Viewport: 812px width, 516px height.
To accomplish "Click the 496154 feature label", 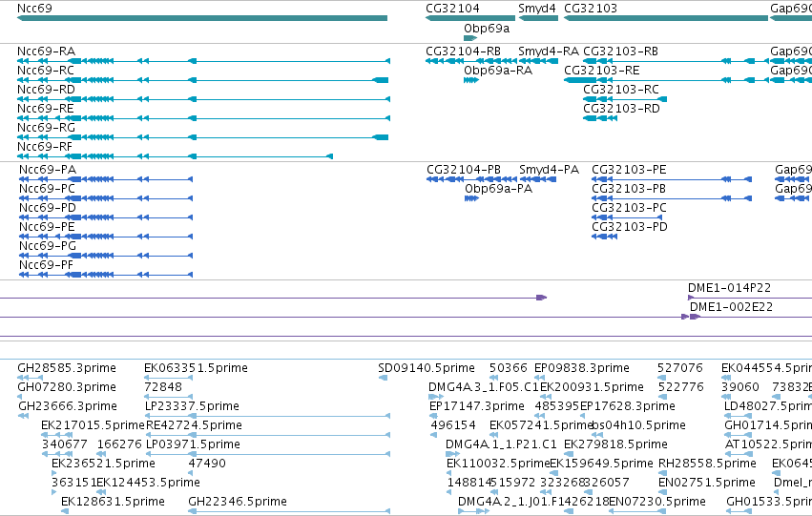I will [x=453, y=425].
